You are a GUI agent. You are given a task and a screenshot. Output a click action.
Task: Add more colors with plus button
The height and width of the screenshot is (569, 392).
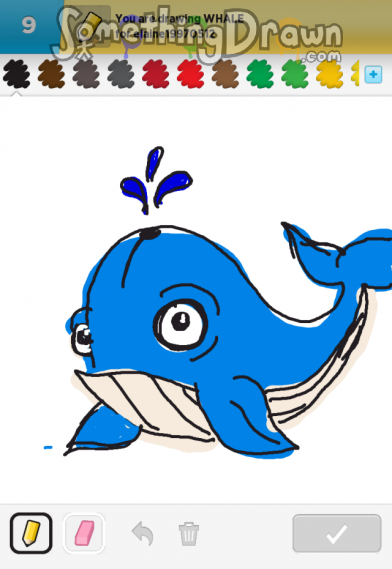pyautogui.click(x=373, y=74)
